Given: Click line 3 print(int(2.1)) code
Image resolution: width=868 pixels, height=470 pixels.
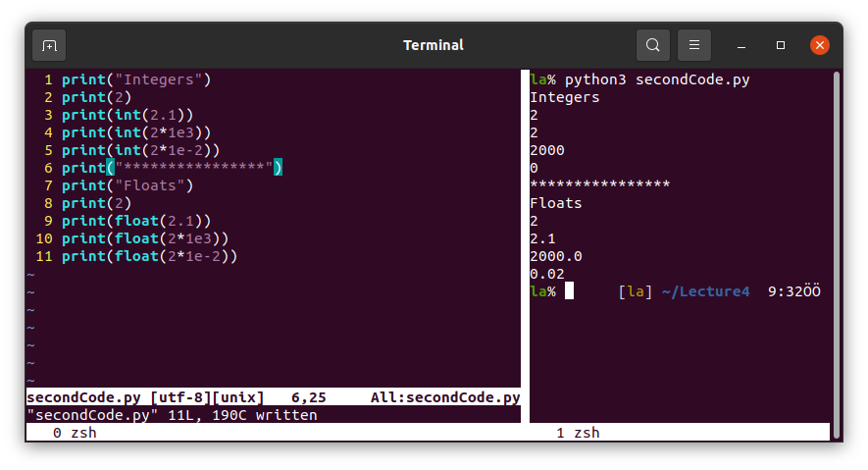Looking at the screenshot, I should (x=135, y=115).
